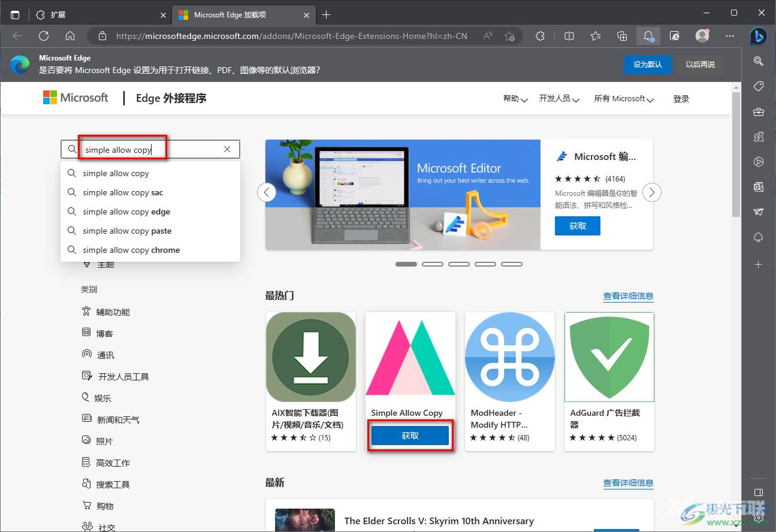Click the Read aloud icon in address bar
Image resolution: width=776 pixels, height=532 pixels.
[488, 36]
